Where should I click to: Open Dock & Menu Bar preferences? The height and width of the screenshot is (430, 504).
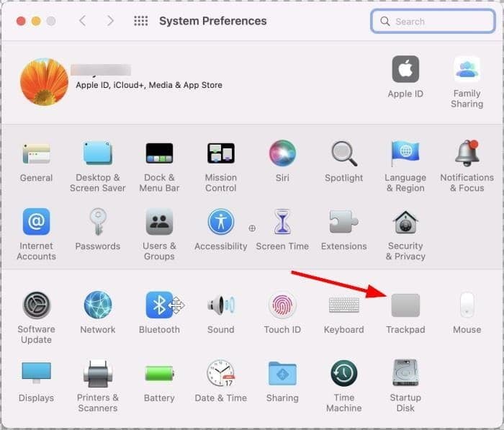tap(159, 153)
